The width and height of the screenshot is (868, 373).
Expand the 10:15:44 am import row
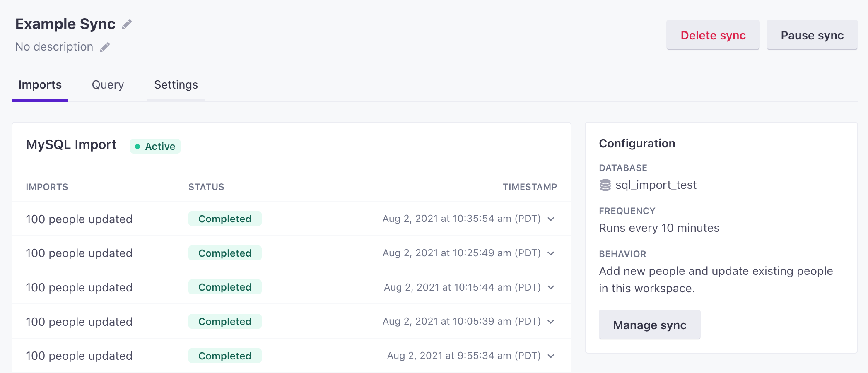click(x=551, y=287)
